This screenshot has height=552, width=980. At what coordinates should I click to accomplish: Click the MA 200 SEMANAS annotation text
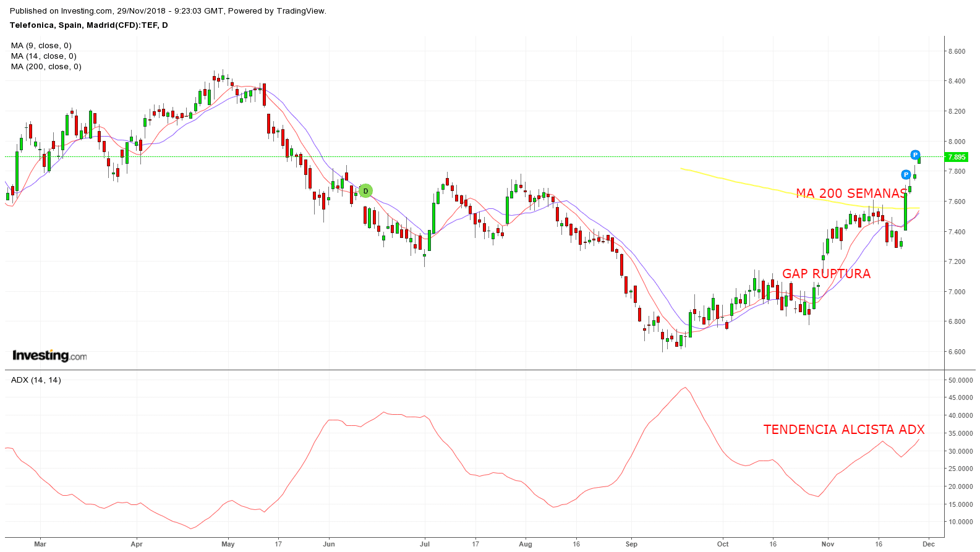[x=851, y=193]
